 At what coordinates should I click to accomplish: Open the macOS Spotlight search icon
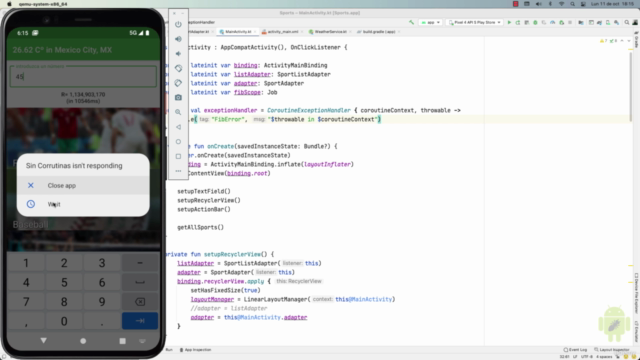point(573,4)
